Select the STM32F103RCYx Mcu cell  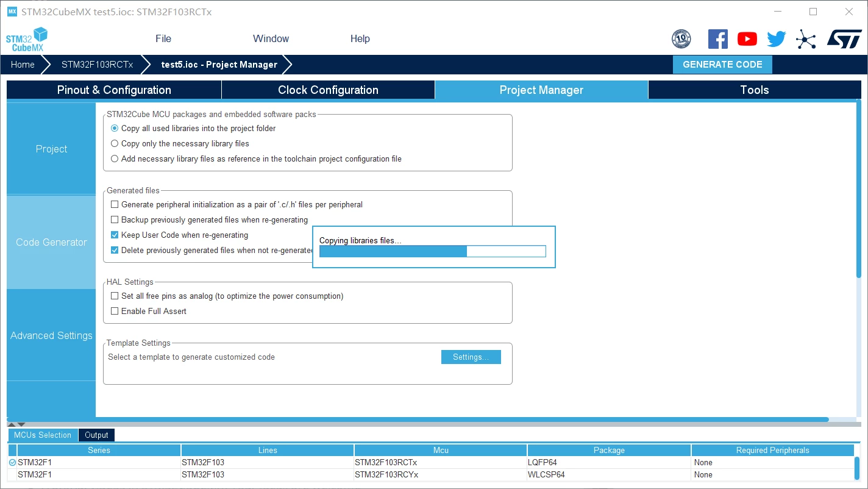[x=441, y=475]
